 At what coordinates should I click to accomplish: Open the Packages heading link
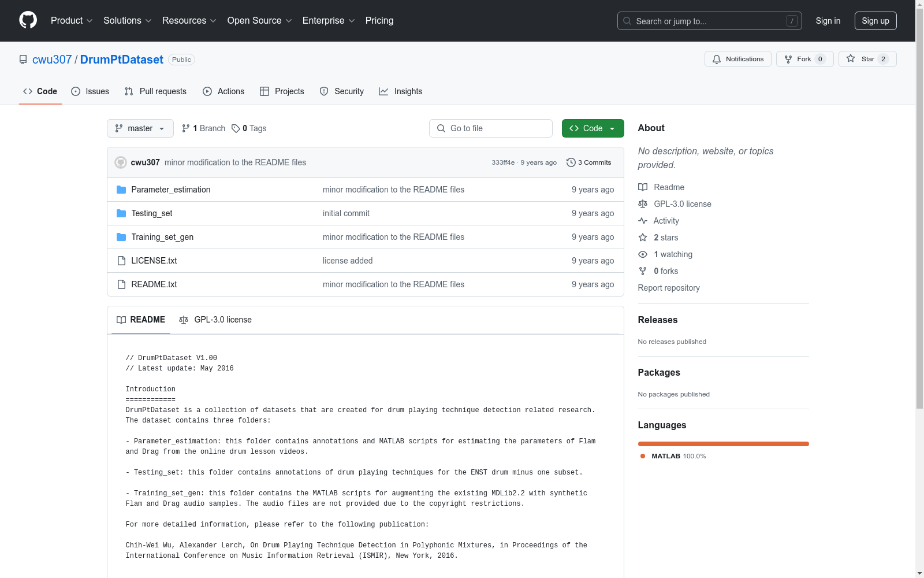click(x=659, y=373)
